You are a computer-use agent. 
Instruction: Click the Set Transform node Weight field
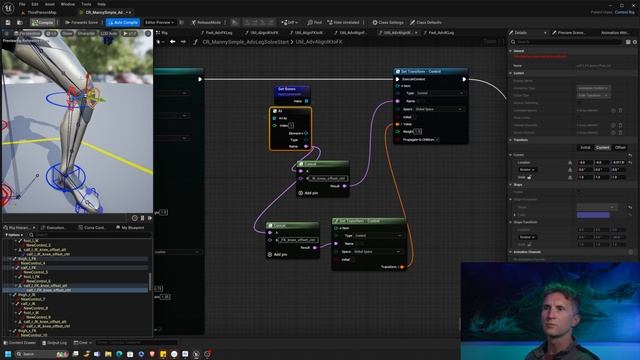(x=418, y=131)
